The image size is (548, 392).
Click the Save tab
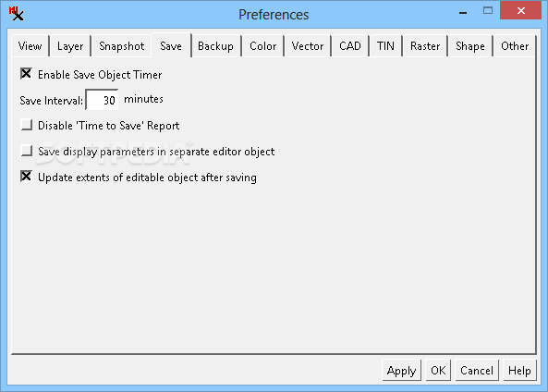pyautogui.click(x=171, y=46)
